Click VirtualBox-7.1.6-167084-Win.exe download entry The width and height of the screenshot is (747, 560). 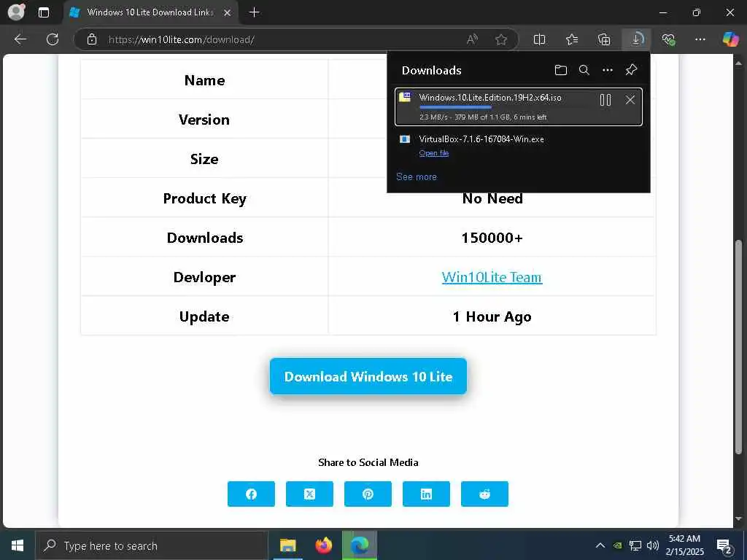(x=519, y=146)
